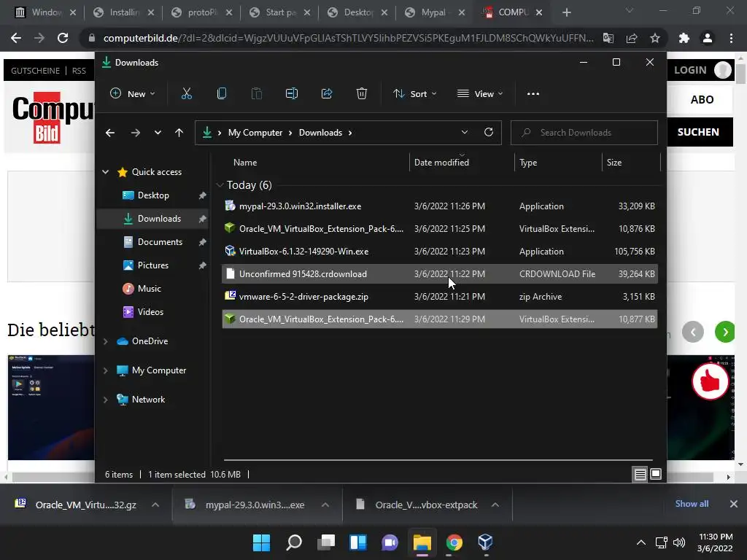Switch to the Start page browser tab
This screenshot has width=747, height=560.
pos(279,12)
